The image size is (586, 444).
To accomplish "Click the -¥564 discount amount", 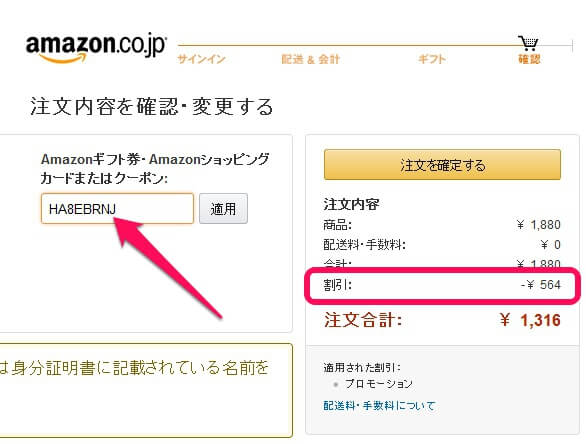I will [x=541, y=285].
